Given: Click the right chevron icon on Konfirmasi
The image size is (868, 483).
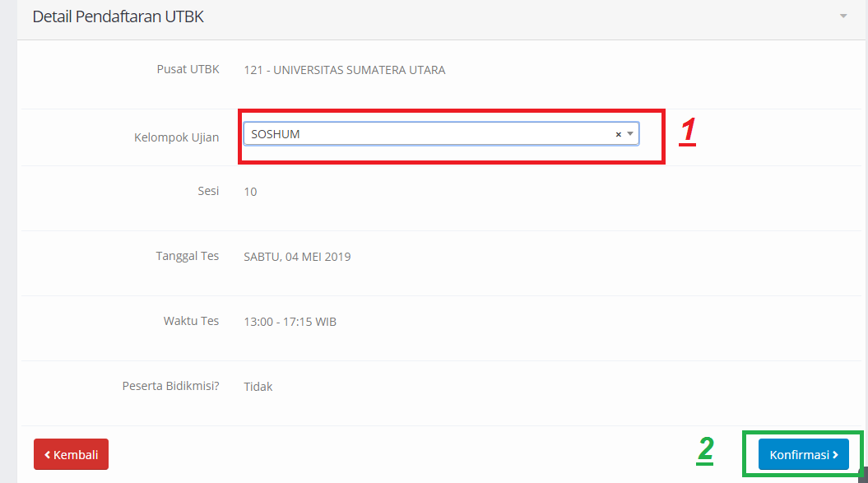Looking at the screenshot, I should point(835,454).
